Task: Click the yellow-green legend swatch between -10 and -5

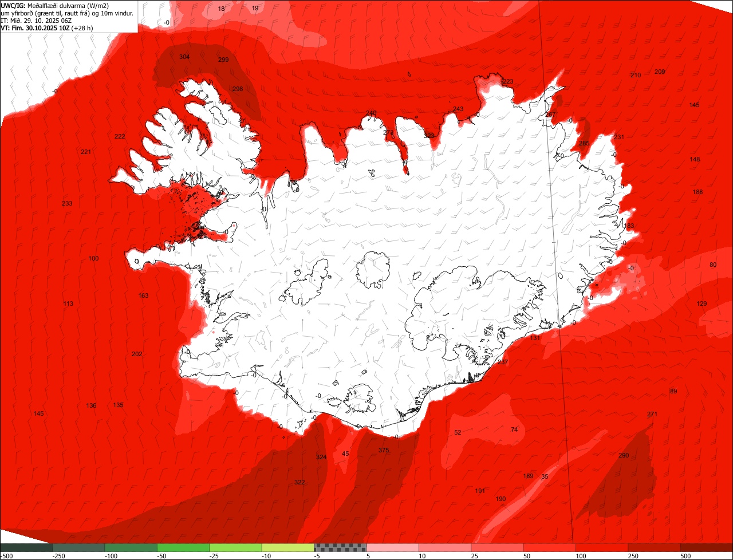Action: [x=288, y=547]
